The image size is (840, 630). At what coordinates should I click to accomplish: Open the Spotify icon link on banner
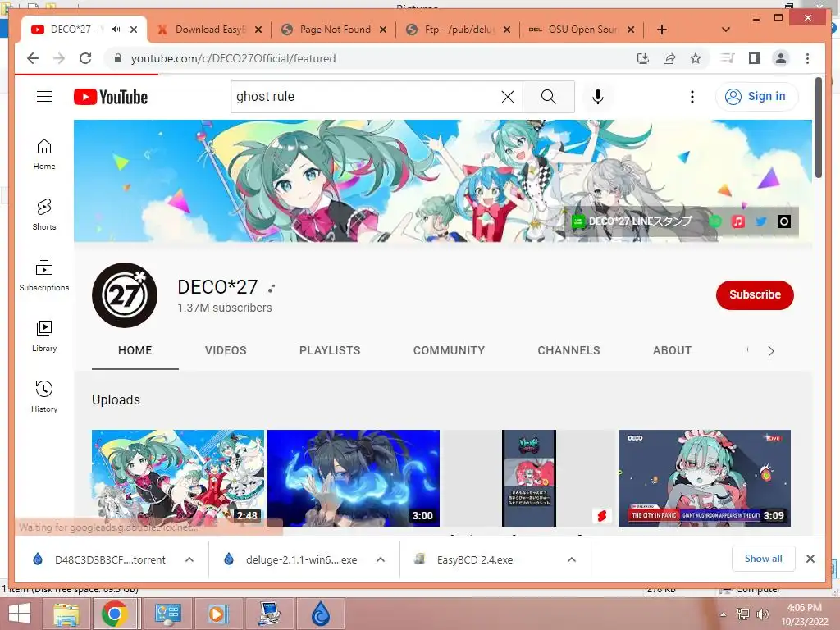click(715, 221)
